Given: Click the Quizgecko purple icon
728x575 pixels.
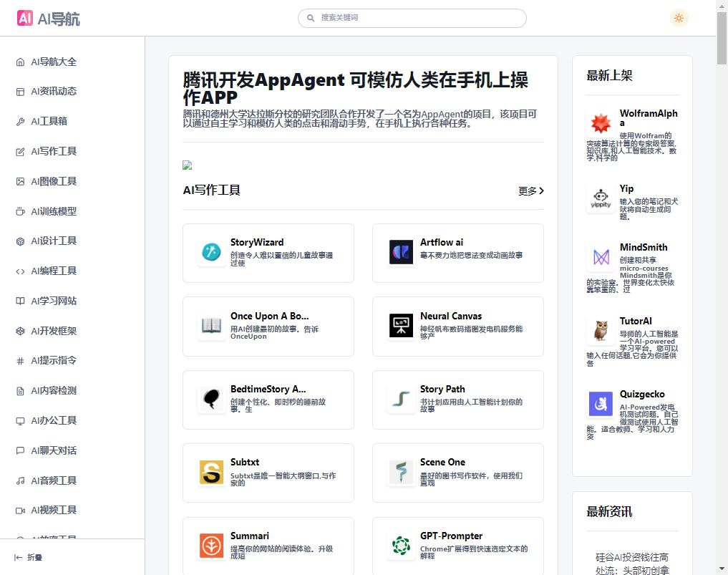Looking at the screenshot, I should click(601, 404).
